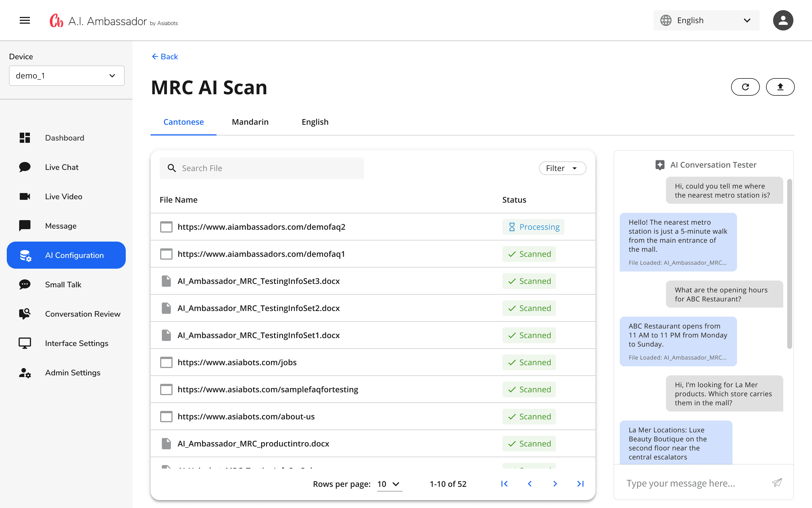Open the demofaq2 URL file entry
The image size is (812, 508).
tap(261, 227)
